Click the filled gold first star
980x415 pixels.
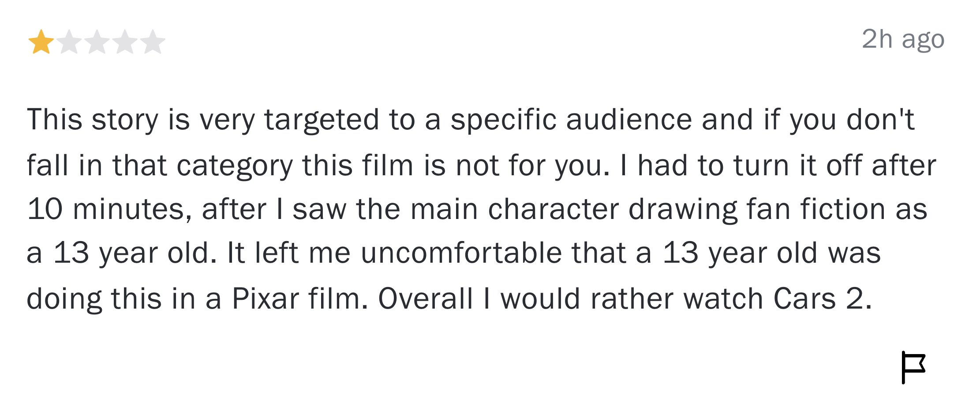click(41, 42)
